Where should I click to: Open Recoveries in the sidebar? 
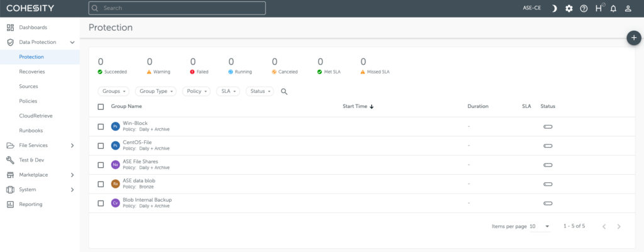32,72
